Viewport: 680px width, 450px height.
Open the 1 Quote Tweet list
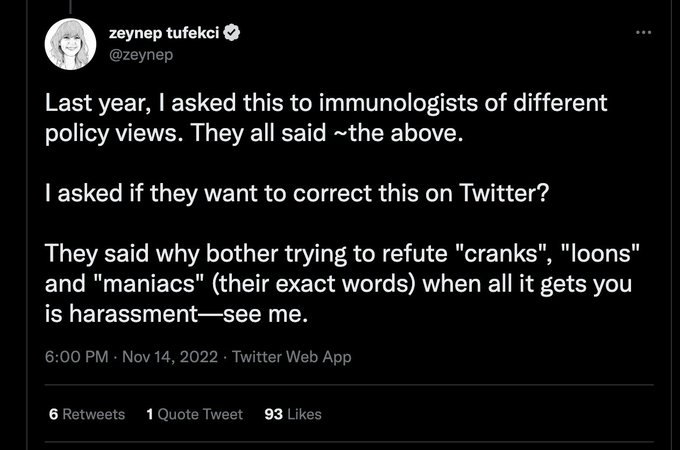(x=195, y=414)
